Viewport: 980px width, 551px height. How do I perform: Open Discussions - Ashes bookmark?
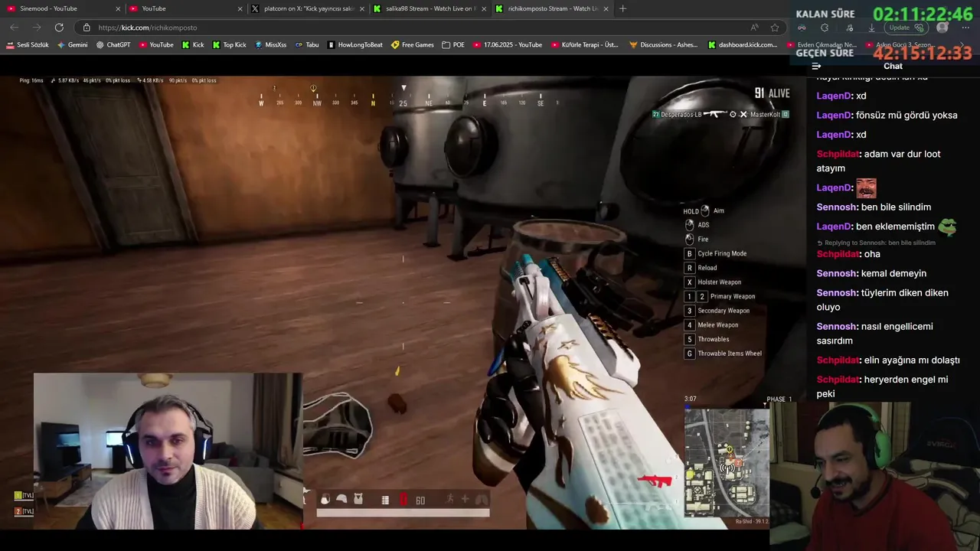tap(664, 45)
